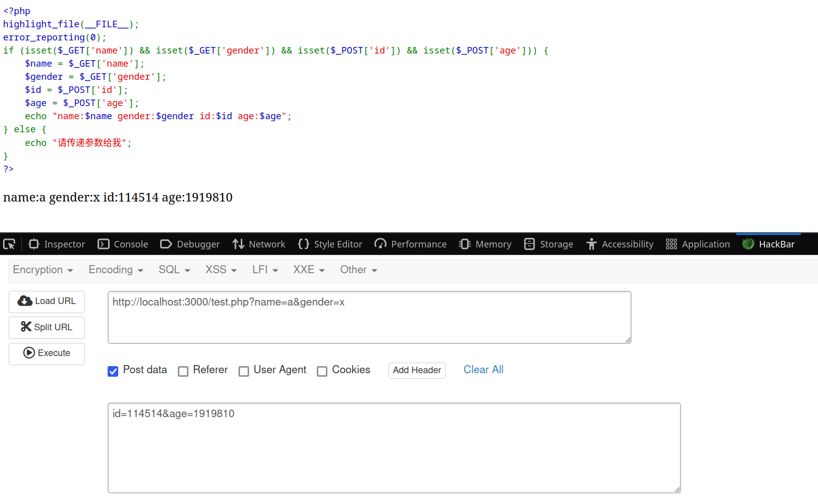
Task: Open the Inspector panel
Action: [x=57, y=244]
